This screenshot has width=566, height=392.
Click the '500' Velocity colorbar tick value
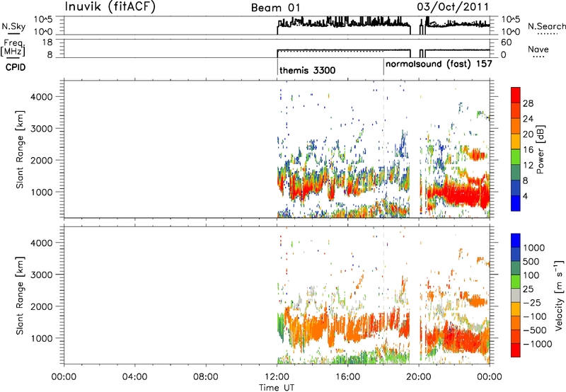tap(530, 261)
